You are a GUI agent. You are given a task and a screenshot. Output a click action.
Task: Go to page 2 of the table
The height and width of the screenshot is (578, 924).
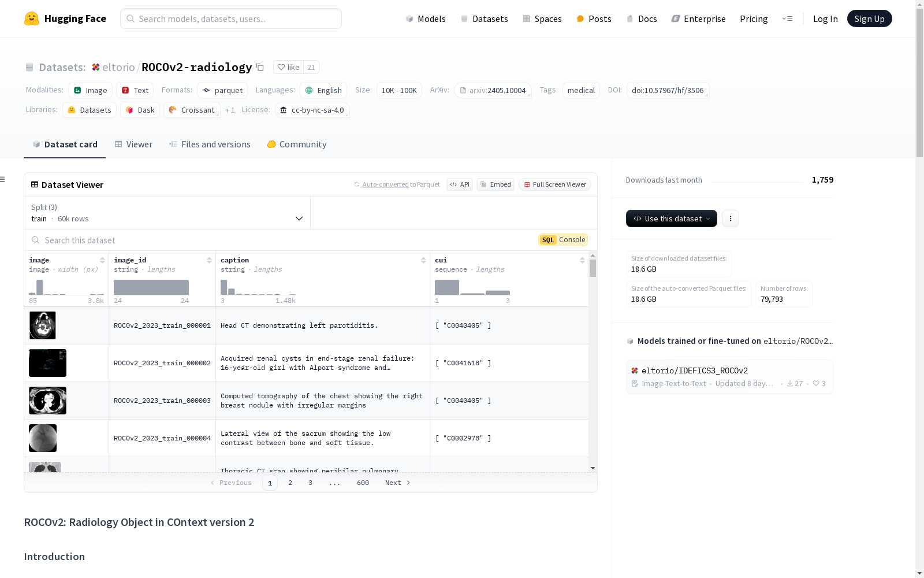click(x=290, y=483)
